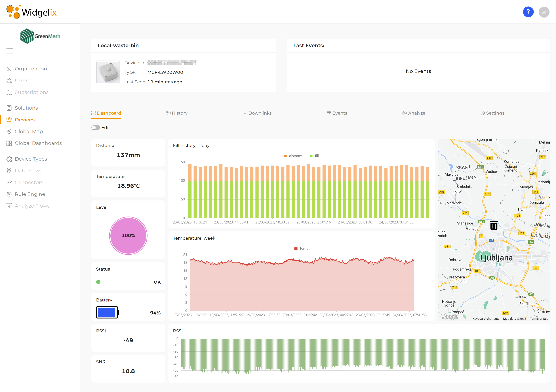Open Device Types in the sidebar
The width and height of the screenshot is (556, 392).
point(31,159)
